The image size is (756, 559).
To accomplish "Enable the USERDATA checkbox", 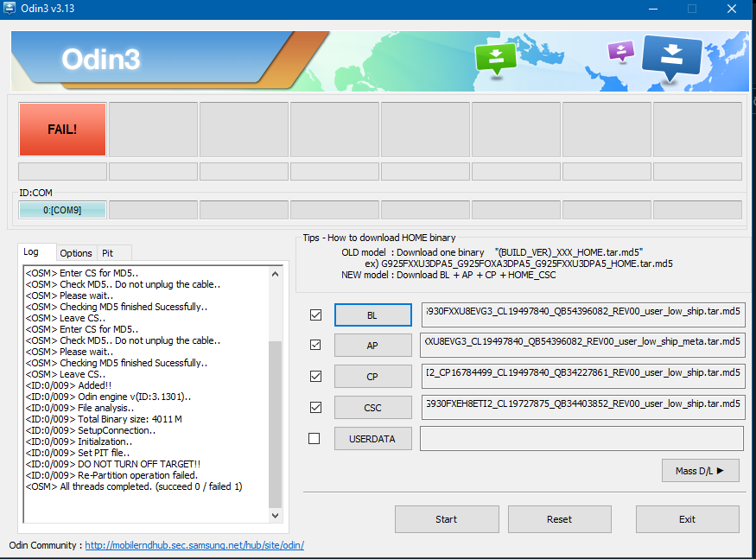I will tap(314, 438).
